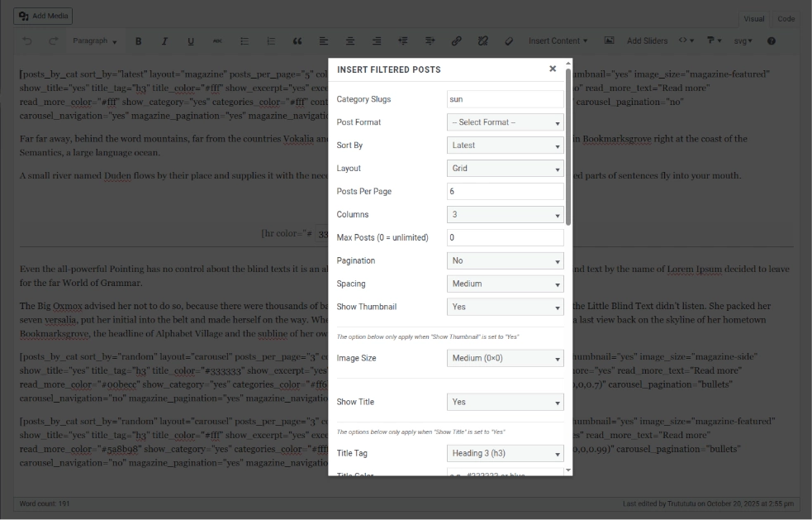Click the Blockquote icon
Image resolution: width=812 pixels, height=520 pixels.
tap(297, 41)
